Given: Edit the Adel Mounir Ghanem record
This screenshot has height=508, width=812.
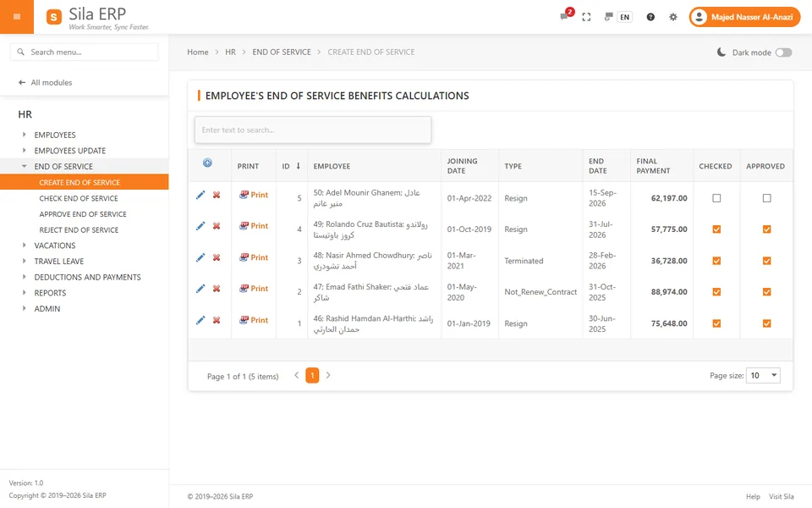Looking at the screenshot, I should pos(200,195).
